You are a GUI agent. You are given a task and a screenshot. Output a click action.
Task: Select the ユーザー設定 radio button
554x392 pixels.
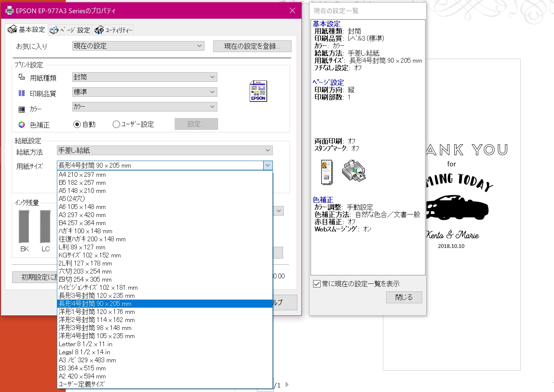(116, 124)
